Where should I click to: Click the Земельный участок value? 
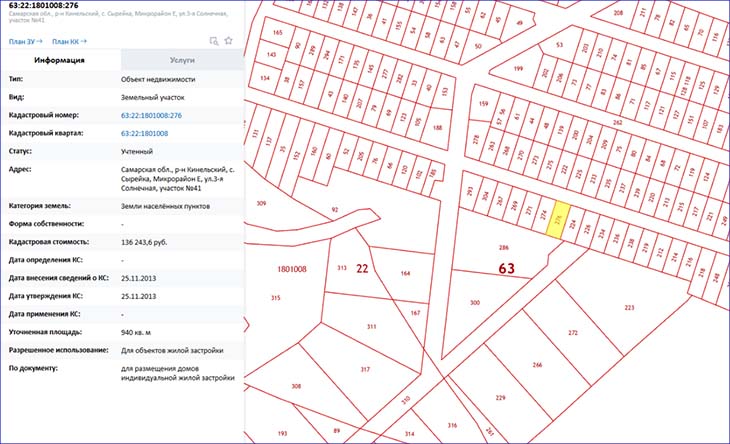point(153,98)
